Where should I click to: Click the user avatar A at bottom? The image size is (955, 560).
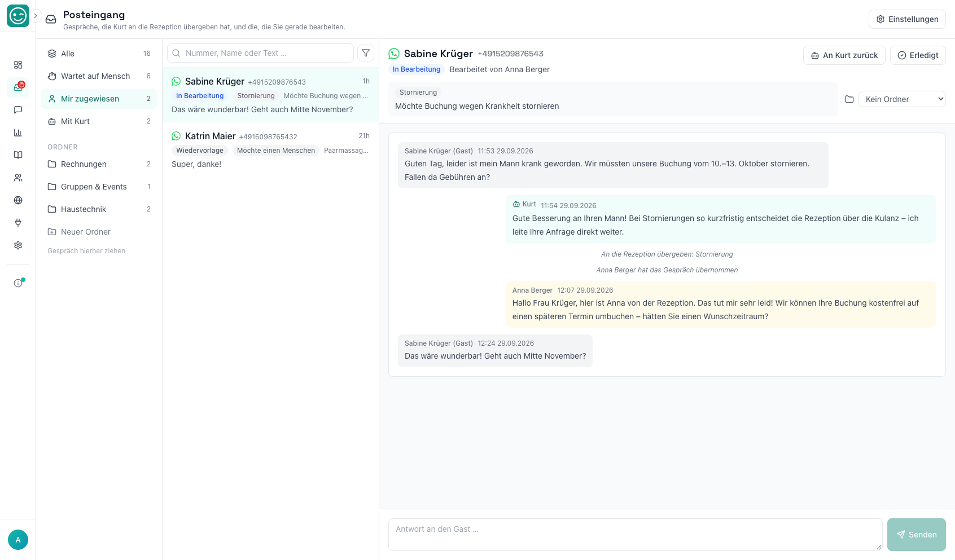click(x=18, y=540)
